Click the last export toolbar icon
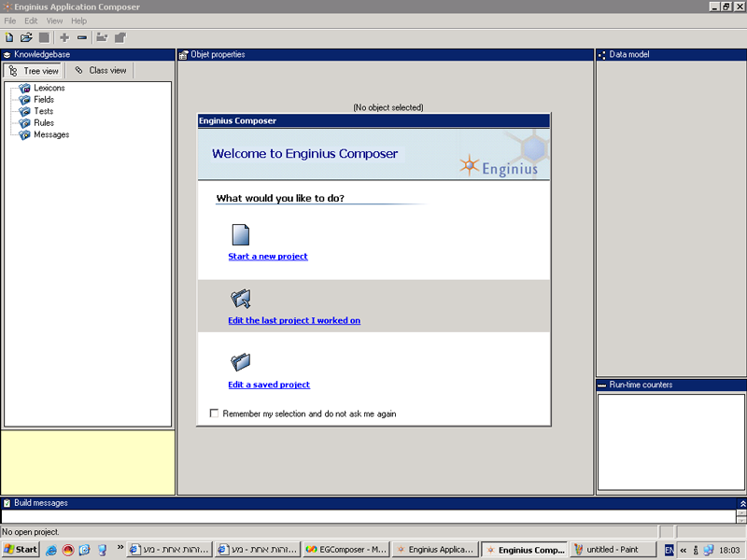This screenshot has height=560, width=747. pyautogui.click(x=120, y=37)
